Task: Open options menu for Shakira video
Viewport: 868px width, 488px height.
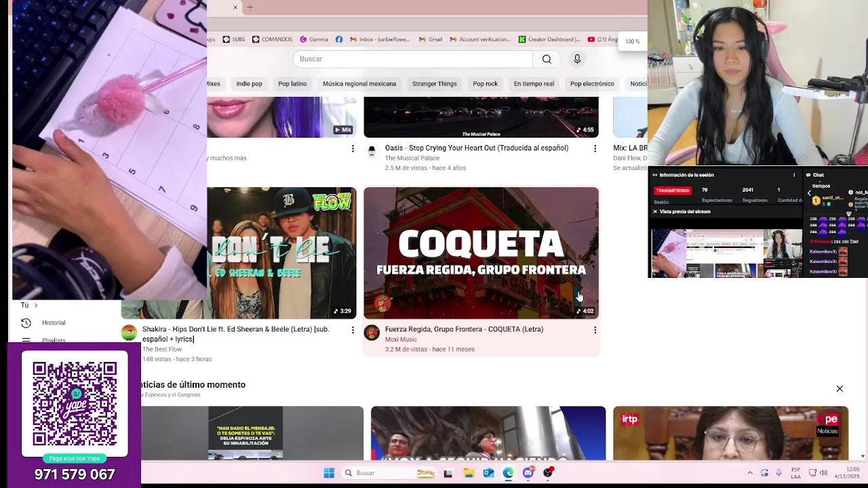Action: pos(352,329)
